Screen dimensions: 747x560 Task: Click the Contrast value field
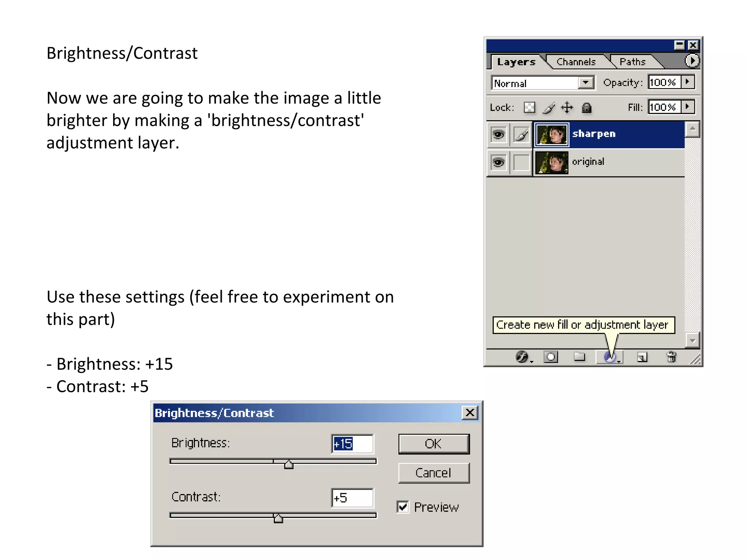tap(352, 498)
